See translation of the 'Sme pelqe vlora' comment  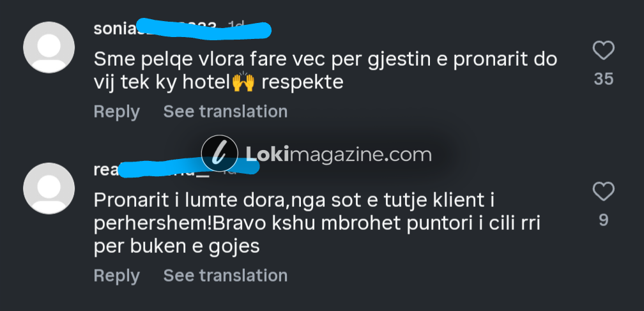tap(226, 112)
